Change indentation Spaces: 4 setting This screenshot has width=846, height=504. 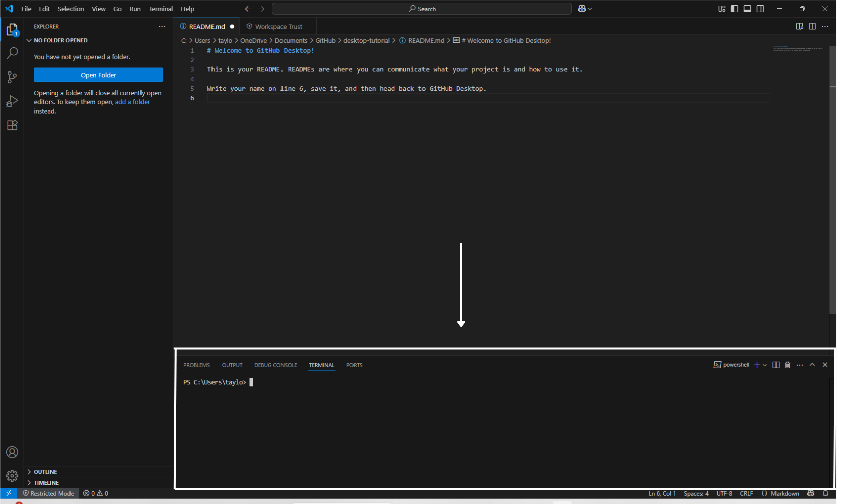(696, 493)
